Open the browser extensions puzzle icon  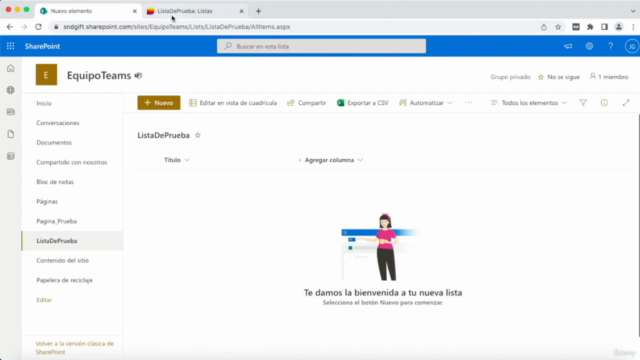pyautogui.click(x=590, y=27)
